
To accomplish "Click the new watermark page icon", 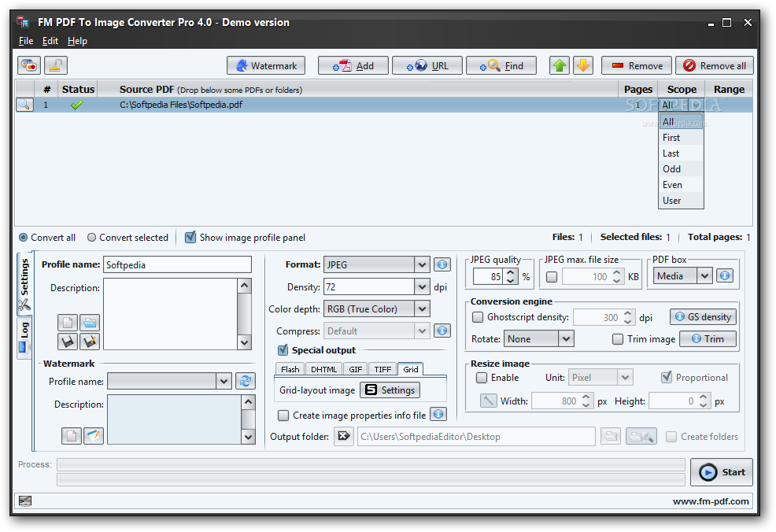I will [72, 436].
